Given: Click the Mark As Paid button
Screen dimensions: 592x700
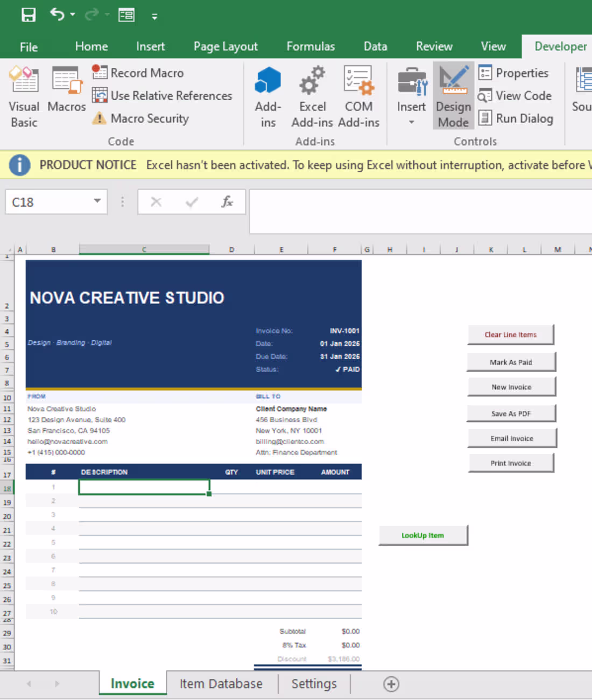Looking at the screenshot, I should tap(511, 362).
